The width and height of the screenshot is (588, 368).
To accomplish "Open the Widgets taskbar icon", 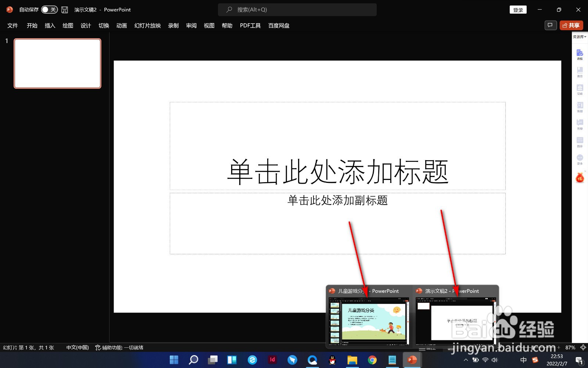I will tap(232, 360).
